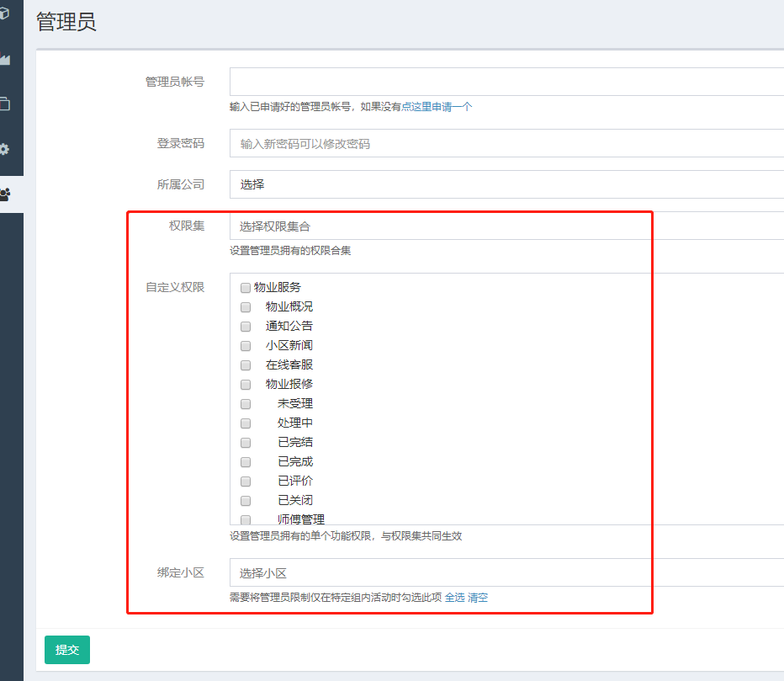Open the 所属公司 dropdown
Screen dimensions: 784x681
pos(506,184)
